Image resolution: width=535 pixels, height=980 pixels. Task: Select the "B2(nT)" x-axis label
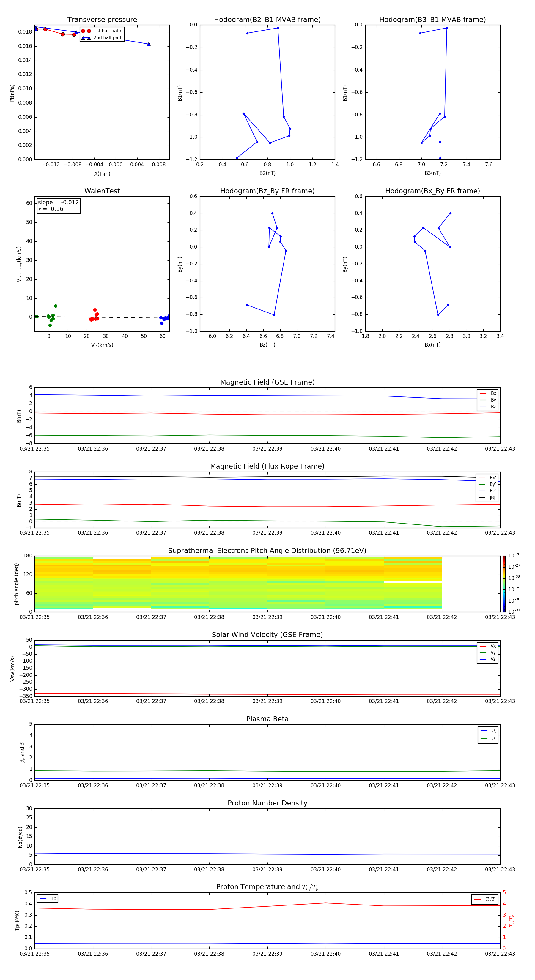pos(267,173)
